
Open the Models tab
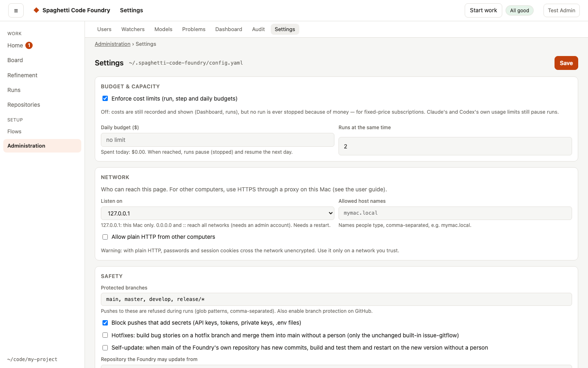pos(163,29)
